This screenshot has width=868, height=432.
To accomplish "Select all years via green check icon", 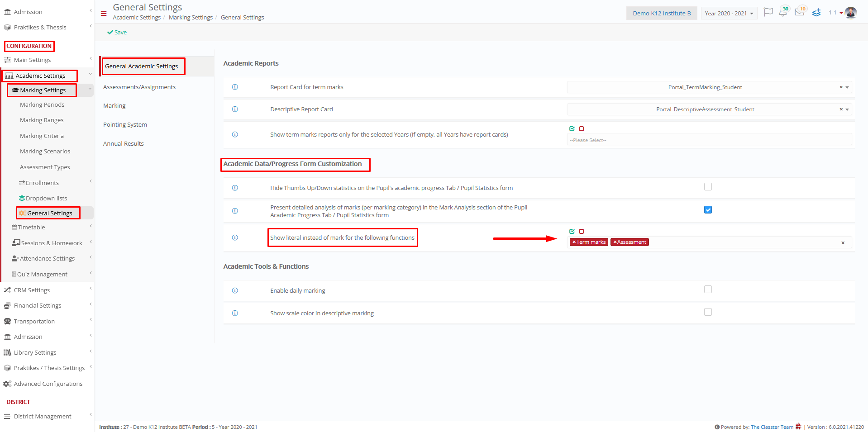I will click(x=572, y=129).
